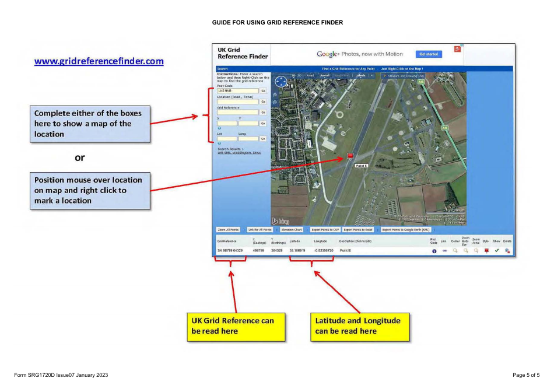Delete Point E using the delete icon
554x392 pixels.
click(507, 251)
